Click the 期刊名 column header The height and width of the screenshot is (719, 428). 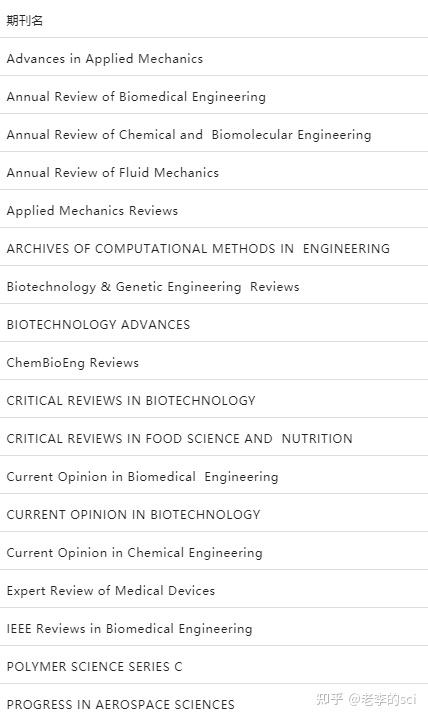(25, 20)
